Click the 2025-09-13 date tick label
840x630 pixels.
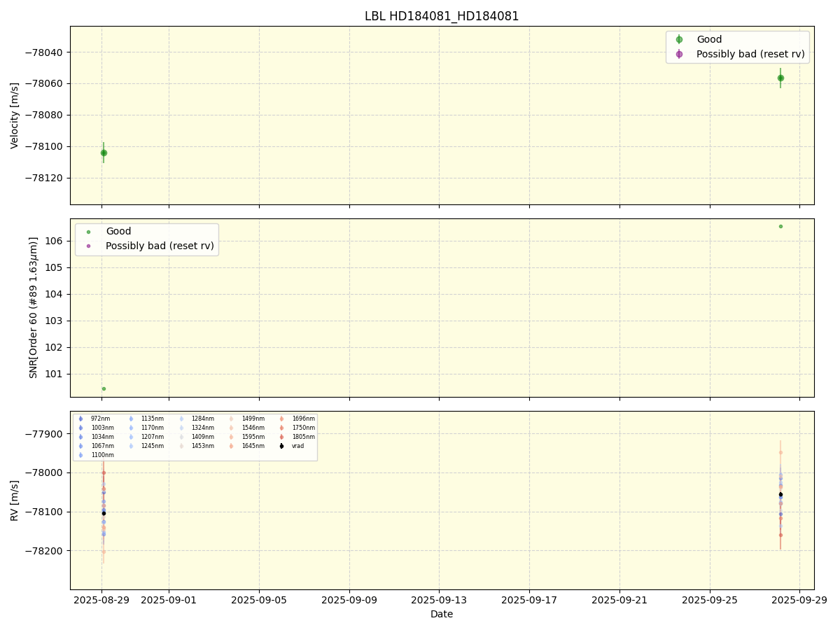[x=439, y=600]
